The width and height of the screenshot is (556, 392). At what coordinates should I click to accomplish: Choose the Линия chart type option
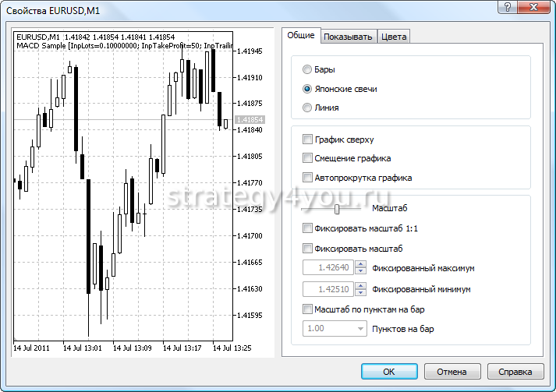click(307, 108)
